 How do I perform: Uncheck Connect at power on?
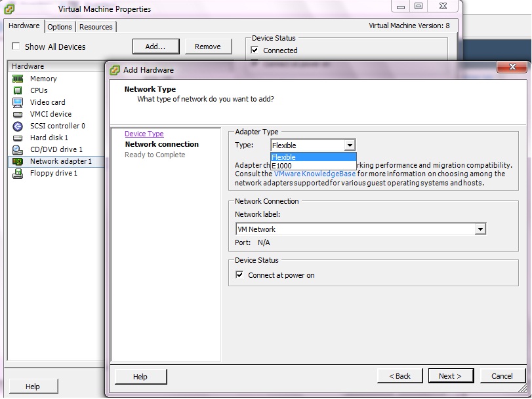pyautogui.click(x=239, y=275)
